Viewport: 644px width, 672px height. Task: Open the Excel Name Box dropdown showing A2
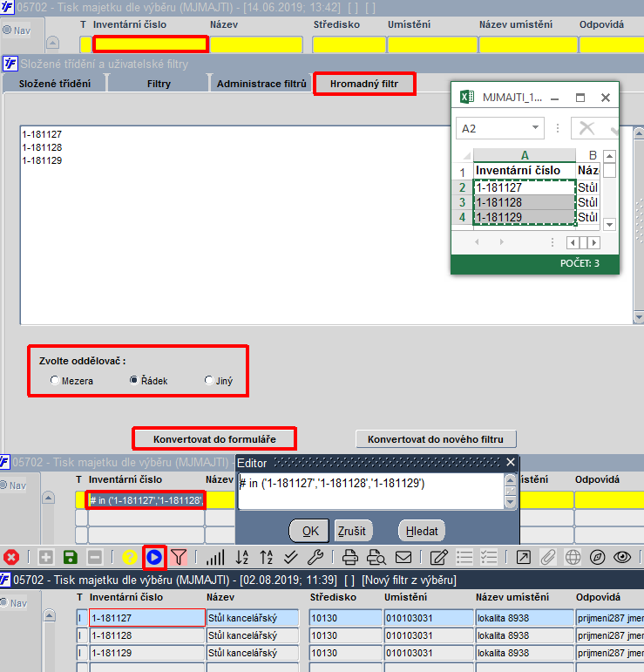point(535,128)
